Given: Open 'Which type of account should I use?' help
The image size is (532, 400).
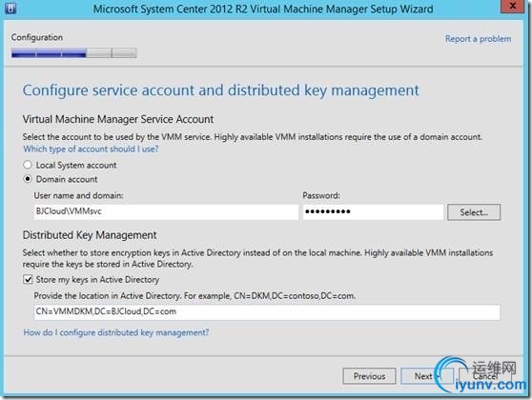Looking at the screenshot, I should click(91, 149).
